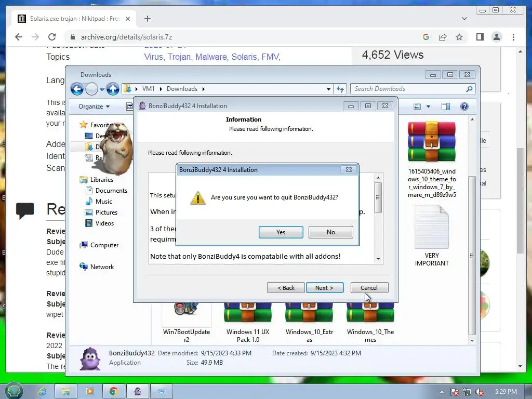Screen dimensions: 532x399
Task: Select the Windows 11 UX Pack 1.0 archive
Action: coord(248,322)
